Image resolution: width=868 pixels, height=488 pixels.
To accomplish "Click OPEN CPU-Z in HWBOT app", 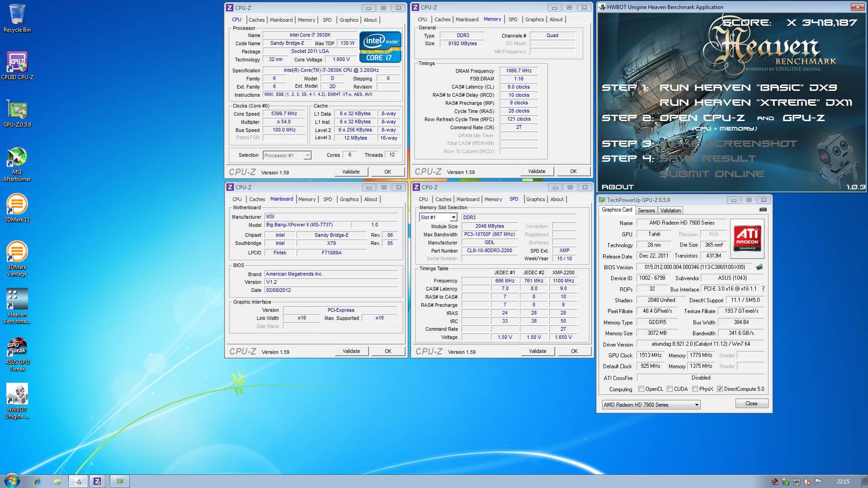I will point(702,118).
